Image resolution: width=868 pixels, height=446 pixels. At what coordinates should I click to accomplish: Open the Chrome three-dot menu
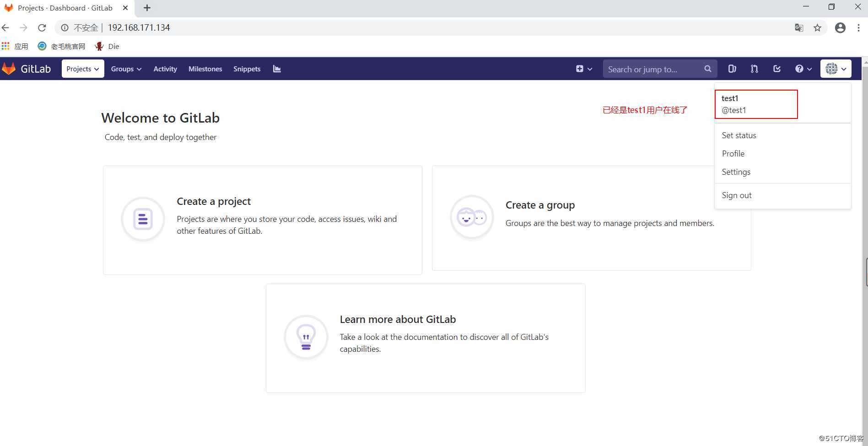tap(858, 27)
